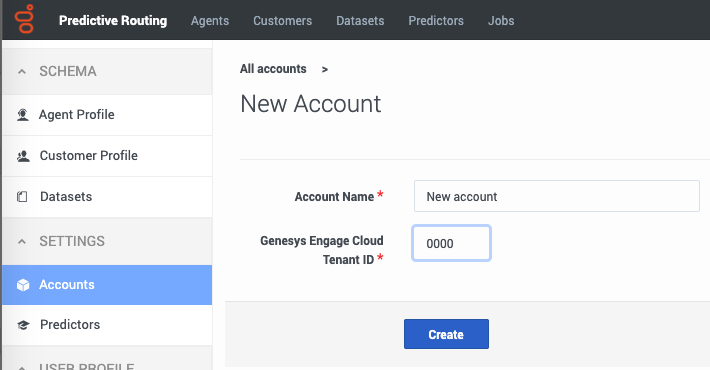
Task: Open the Agents top menu
Action: pyautogui.click(x=210, y=21)
